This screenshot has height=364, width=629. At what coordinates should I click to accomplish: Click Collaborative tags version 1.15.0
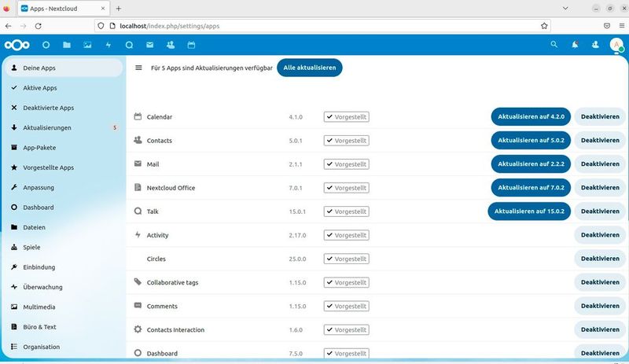[x=297, y=282]
